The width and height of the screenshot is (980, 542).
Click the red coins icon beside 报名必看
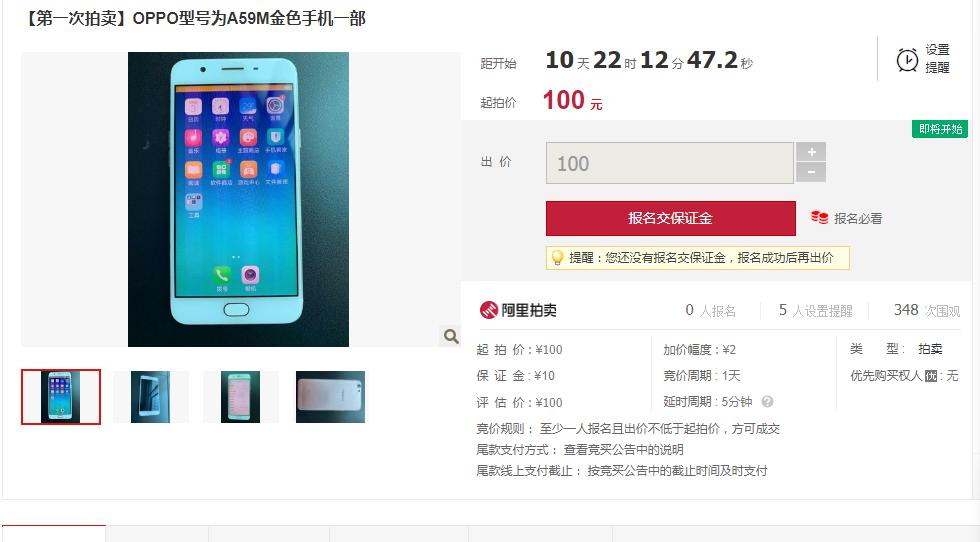pos(819,218)
